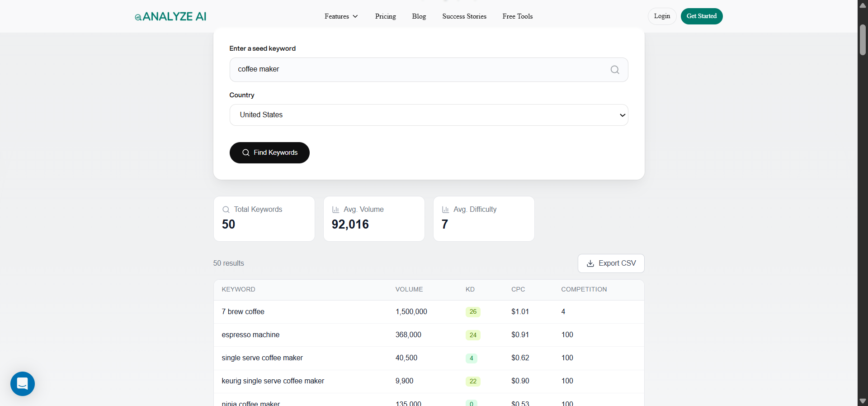Click the 'Country' field label
The height and width of the screenshot is (406, 868).
point(242,95)
